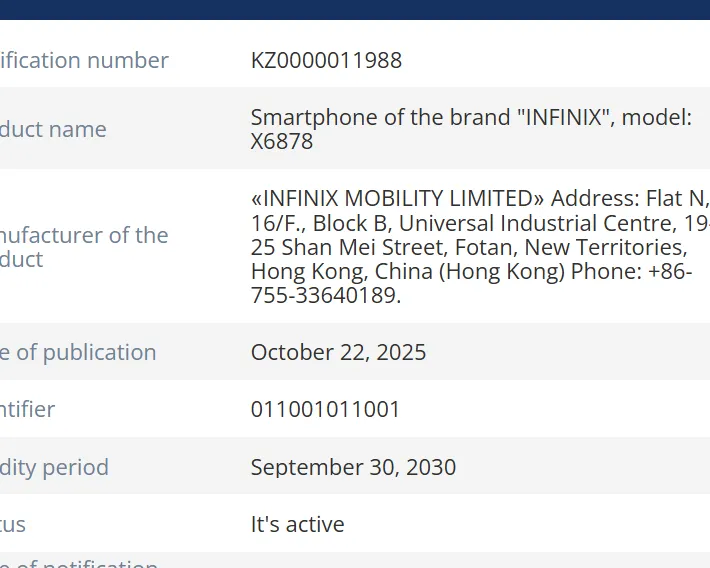Click the manufacturer of the product label
The height and width of the screenshot is (568, 710).
(84, 247)
